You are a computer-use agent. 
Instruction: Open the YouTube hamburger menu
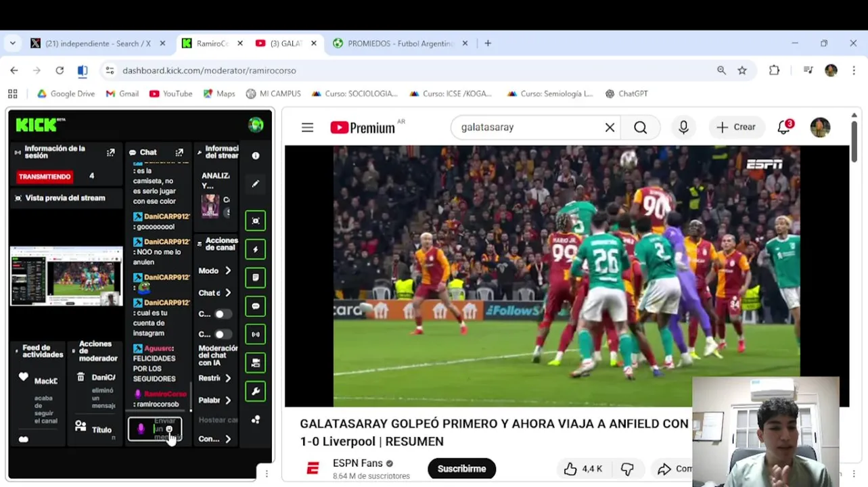click(x=307, y=127)
